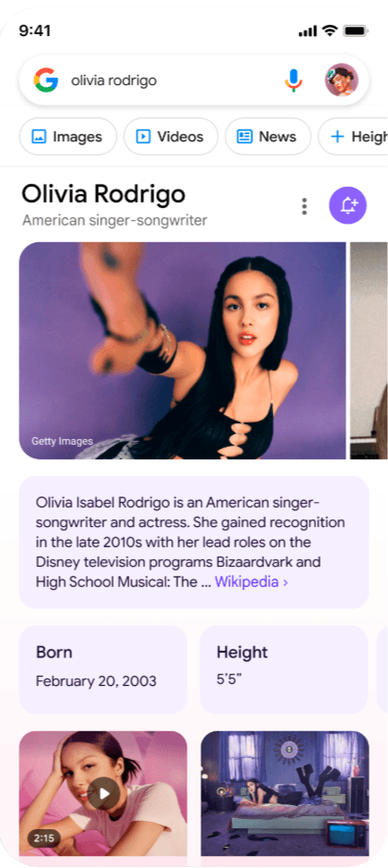Open the three-dot more options menu

point(304,206)
